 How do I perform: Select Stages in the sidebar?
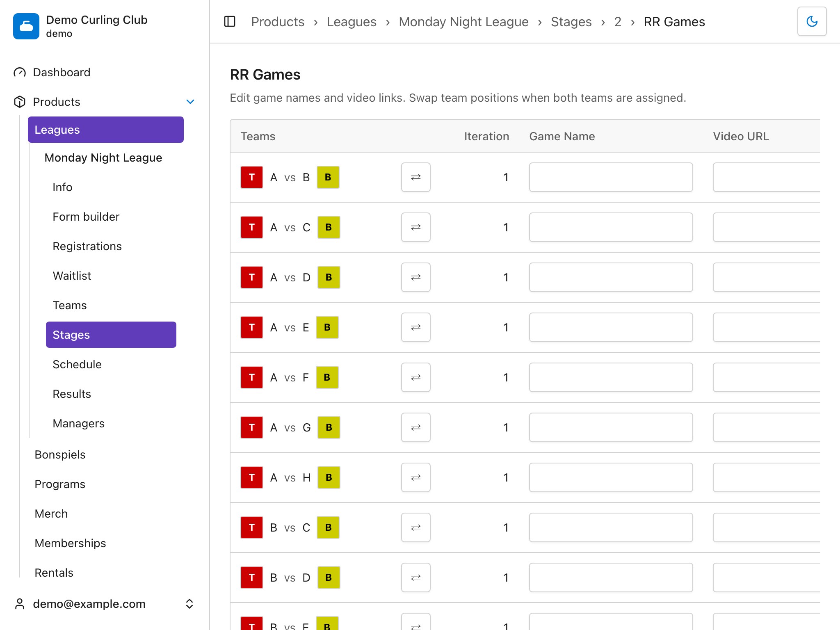[x=111, y=335]
